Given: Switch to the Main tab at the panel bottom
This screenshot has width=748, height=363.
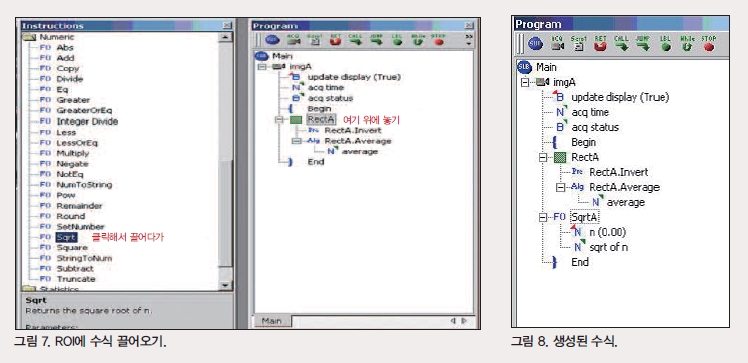Looking at the screenshot, I should [271, 322].
